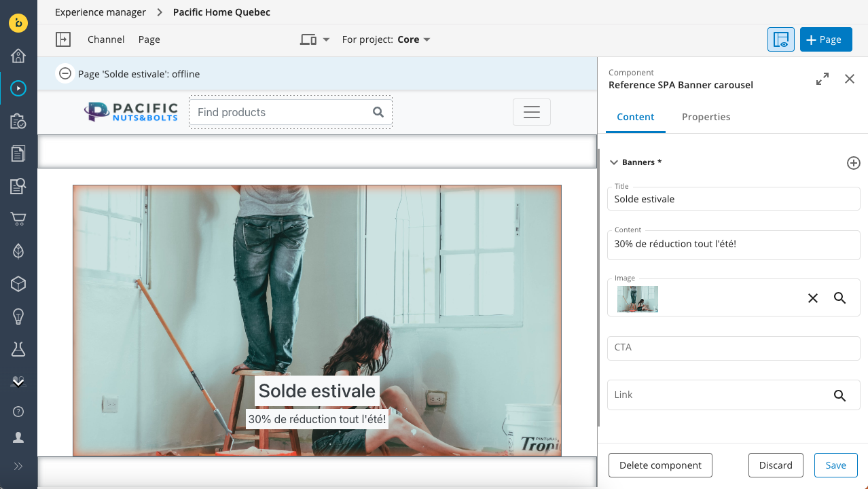
Task: Browse image with magnifier icon
Action: click(x=840, y=298)
